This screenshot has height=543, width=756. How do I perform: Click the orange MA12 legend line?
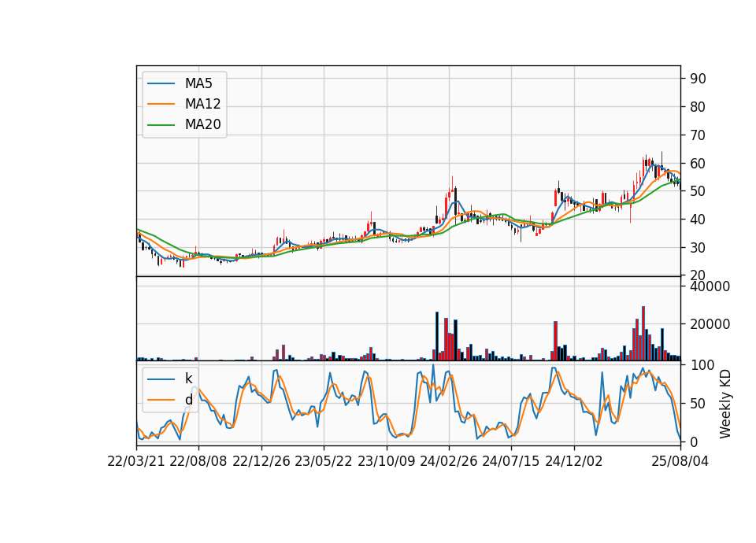click(161, 104)
